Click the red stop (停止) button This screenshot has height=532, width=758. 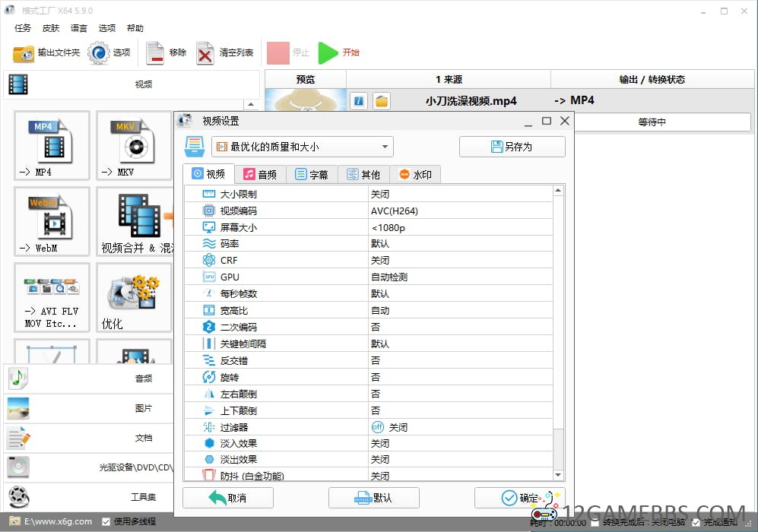pos(278,53)
